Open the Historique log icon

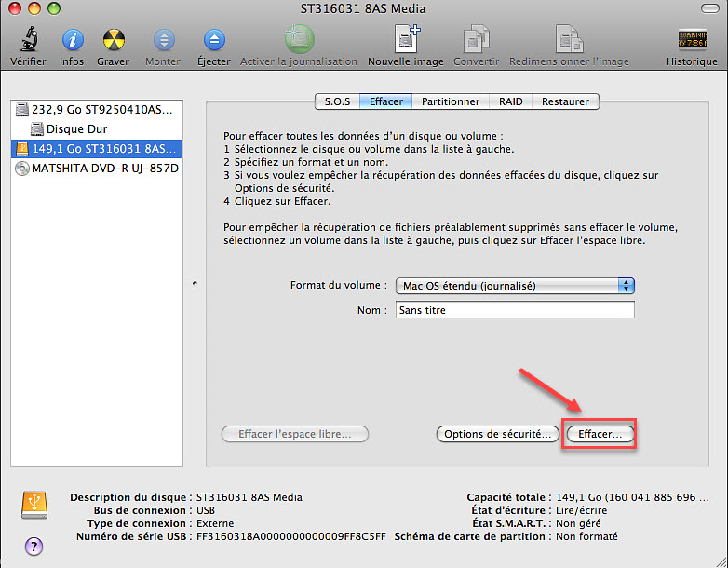point(692,42)
